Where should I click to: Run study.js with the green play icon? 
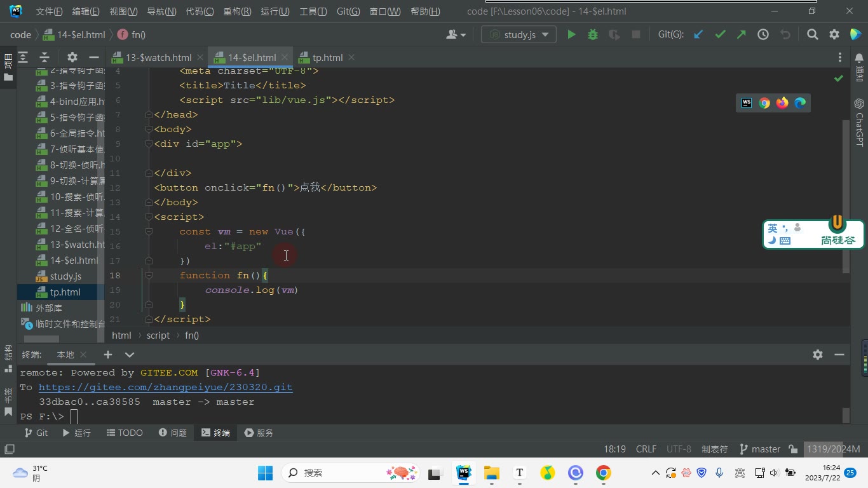571,35
